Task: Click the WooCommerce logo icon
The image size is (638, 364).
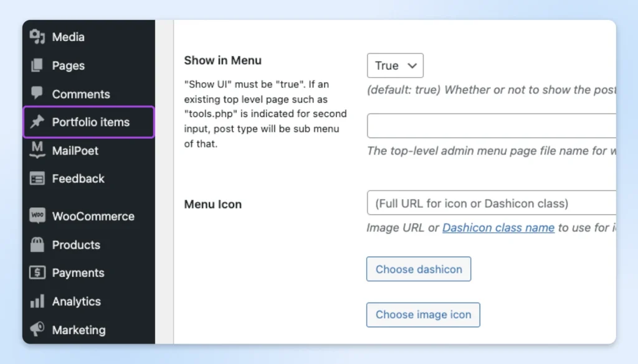Action: [37, 217]
